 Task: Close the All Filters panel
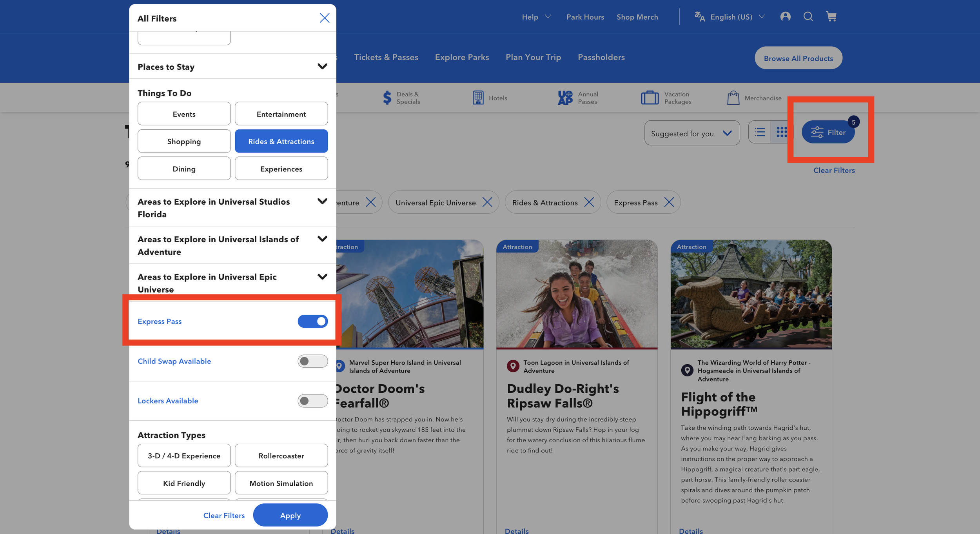point(324,18)
